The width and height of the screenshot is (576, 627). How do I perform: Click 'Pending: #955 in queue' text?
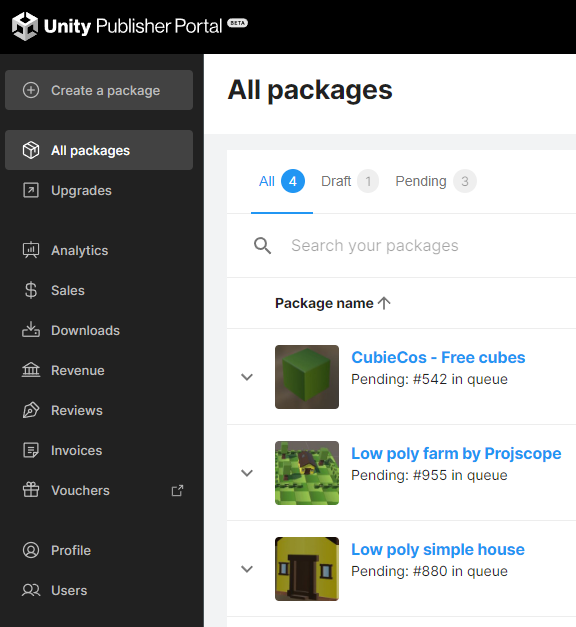click(x=429, y=475)
